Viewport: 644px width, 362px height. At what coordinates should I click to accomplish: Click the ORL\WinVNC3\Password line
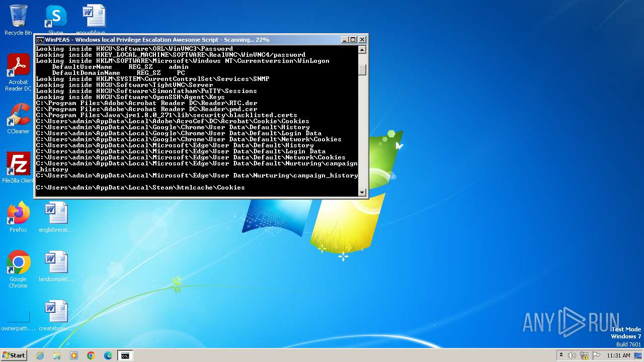tap(134, 49)
